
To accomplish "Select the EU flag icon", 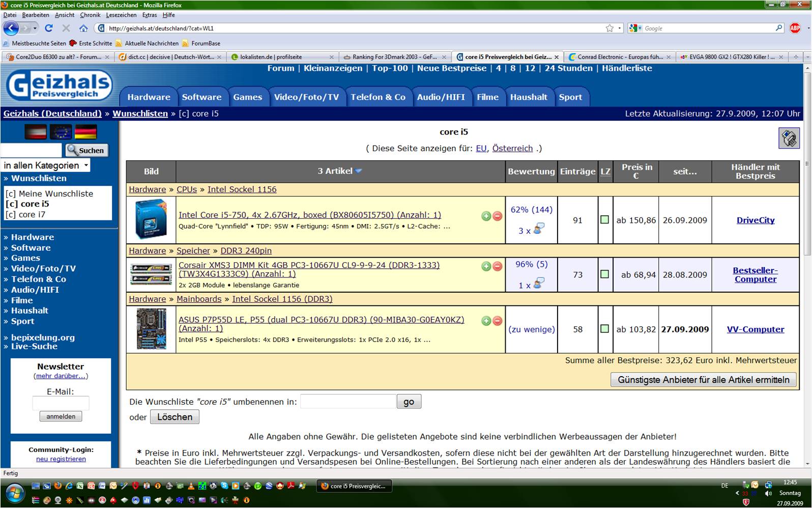I will click(61, 132).
